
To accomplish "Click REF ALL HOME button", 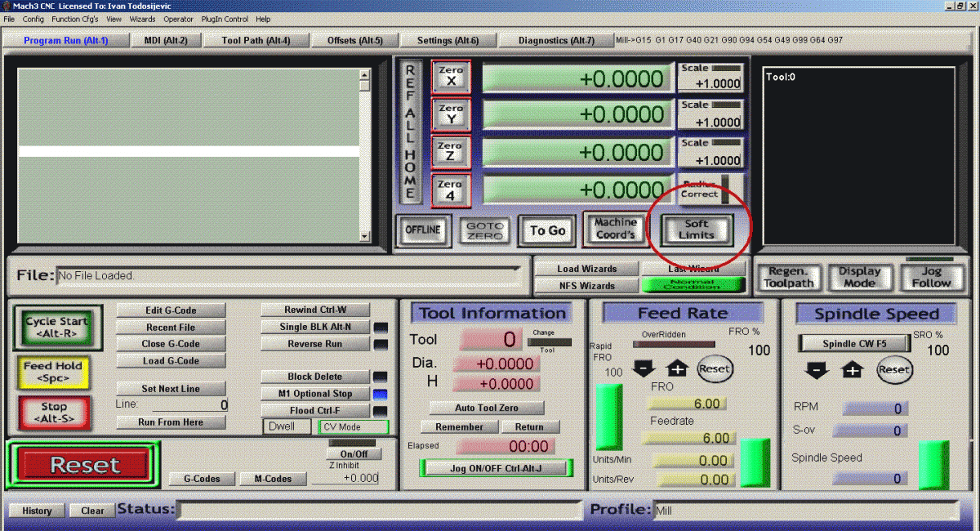I will coord(410,132).
